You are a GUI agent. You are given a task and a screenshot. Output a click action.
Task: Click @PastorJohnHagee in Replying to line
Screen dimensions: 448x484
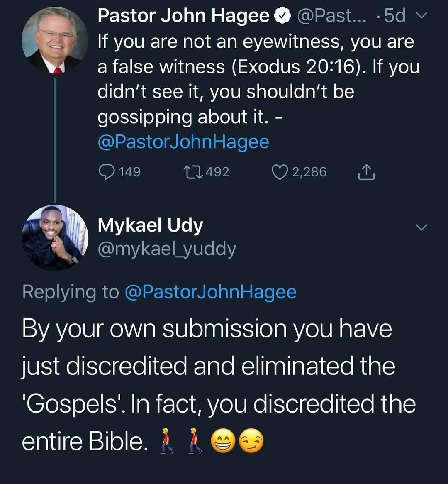pyautogui.click(x=210, y=292)
